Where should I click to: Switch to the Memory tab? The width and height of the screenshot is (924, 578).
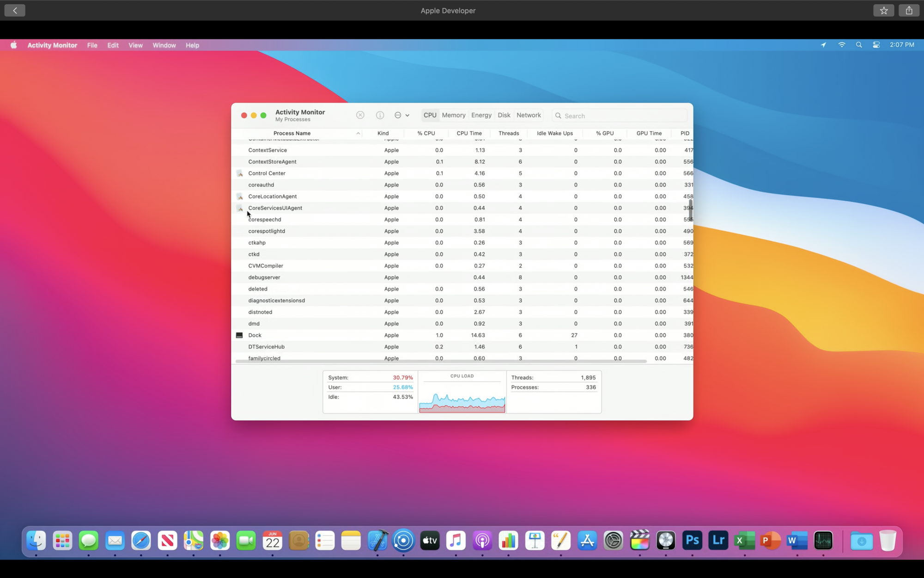[454, 115]
